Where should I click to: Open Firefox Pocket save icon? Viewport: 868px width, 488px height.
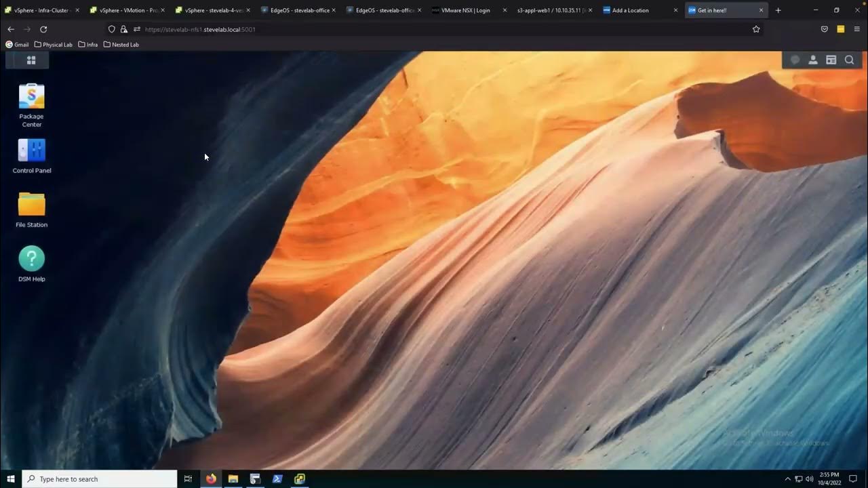click(825, 29)
